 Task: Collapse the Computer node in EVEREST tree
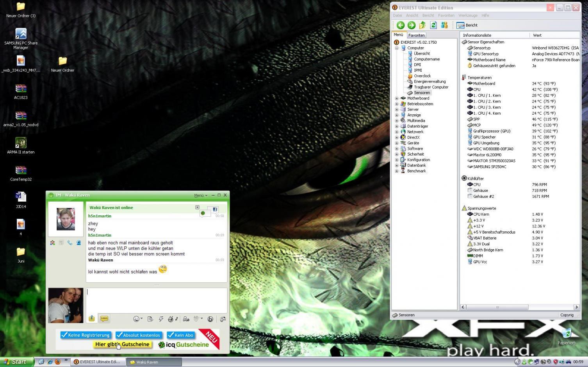[397, 48]
